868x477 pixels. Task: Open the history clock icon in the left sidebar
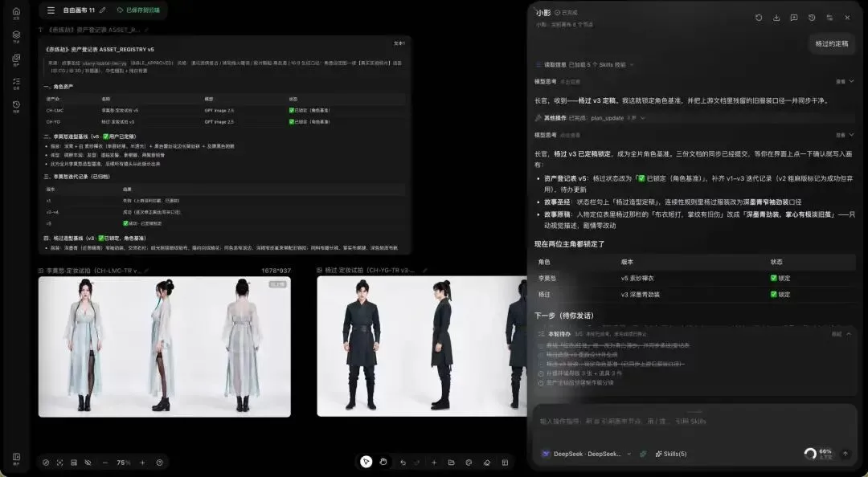point(16,104)
